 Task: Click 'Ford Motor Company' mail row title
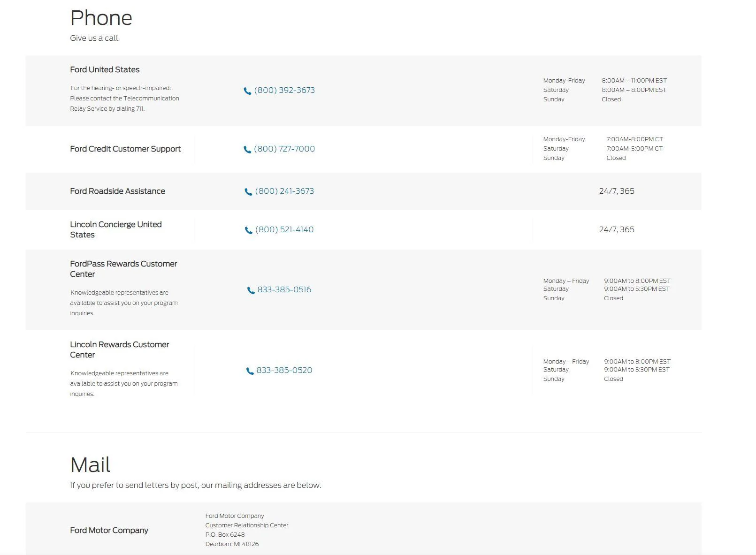[x=109, y=530]
